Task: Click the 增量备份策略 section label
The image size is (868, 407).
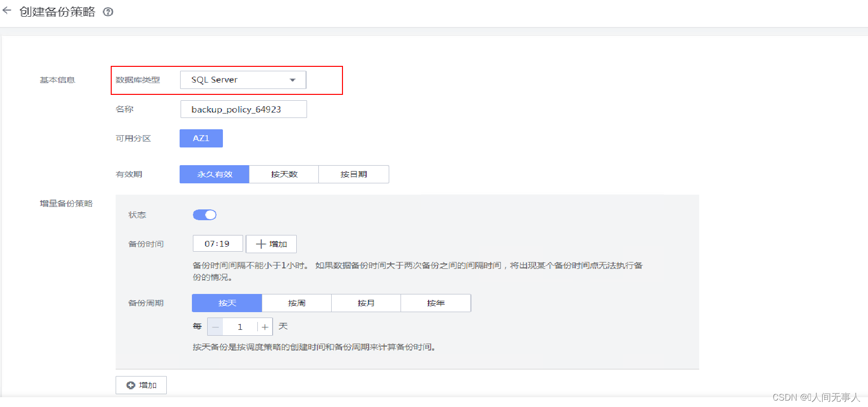Action: (66, 203)
